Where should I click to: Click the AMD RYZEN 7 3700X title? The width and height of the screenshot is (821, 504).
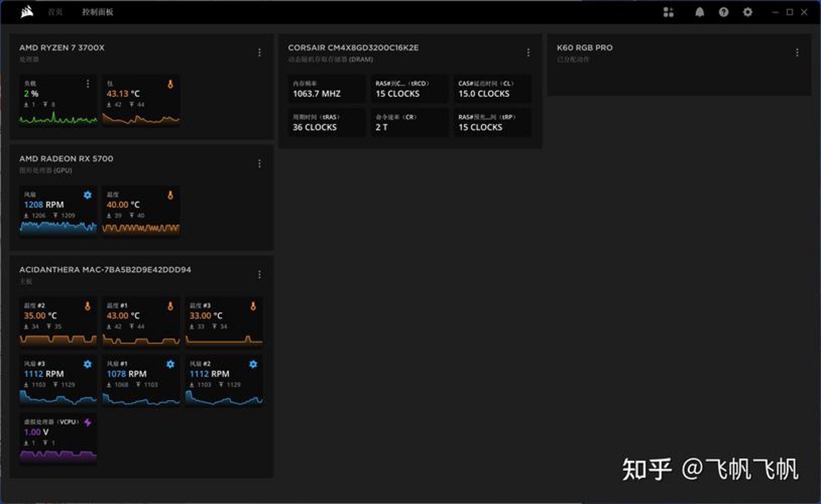(x=62, y=47)
